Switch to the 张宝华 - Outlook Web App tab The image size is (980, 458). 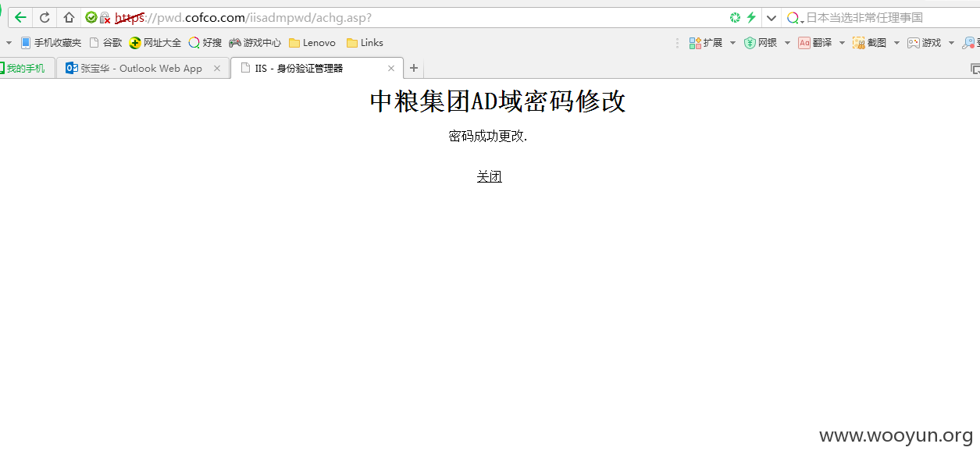coord(142,68)
